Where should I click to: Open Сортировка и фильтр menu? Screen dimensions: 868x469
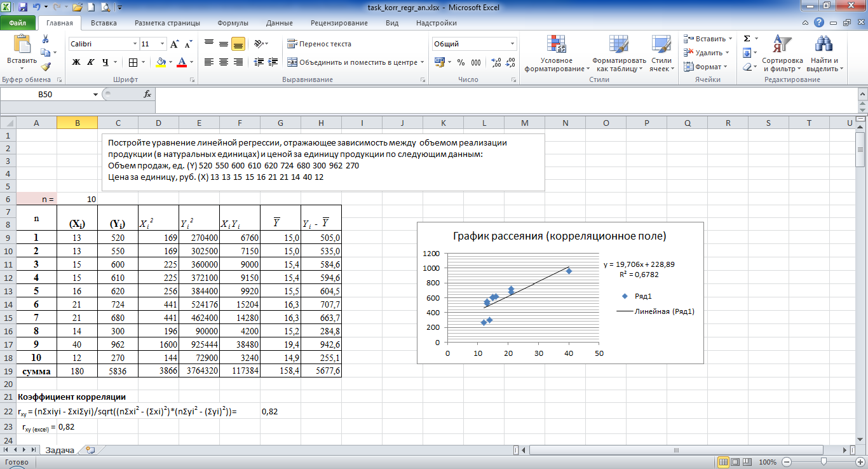(x=782, y=53)
